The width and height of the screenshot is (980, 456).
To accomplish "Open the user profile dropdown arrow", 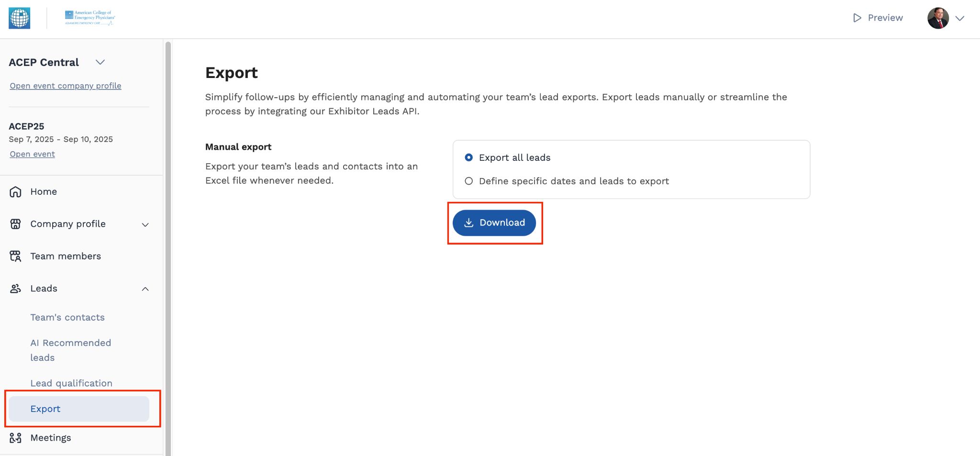I will coord(960,18).
